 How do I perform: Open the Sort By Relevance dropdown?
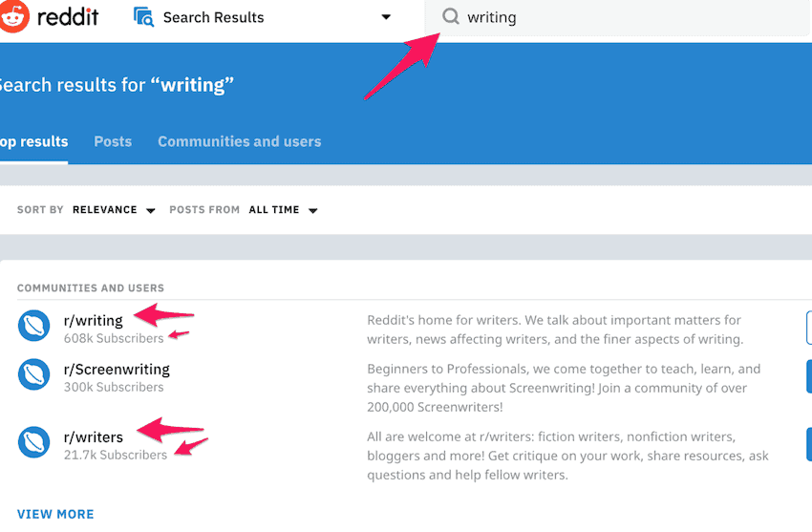pyautogui.click(x=113, y=210)
